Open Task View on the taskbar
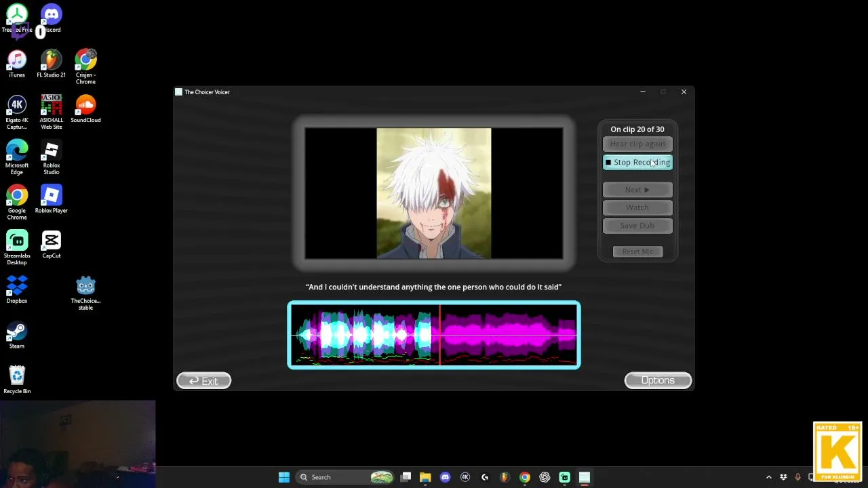Viewport: 868px width, 488px height. tap(406, 477)
